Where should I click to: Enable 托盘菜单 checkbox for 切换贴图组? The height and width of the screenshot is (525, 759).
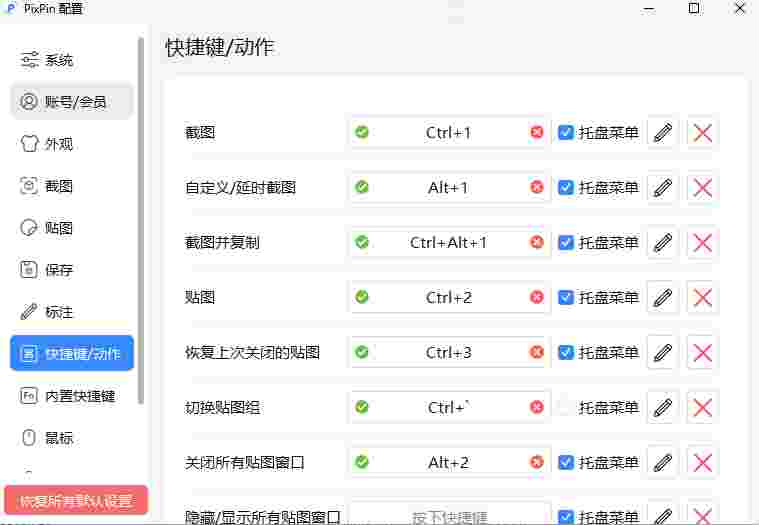[x=566, y=407]
